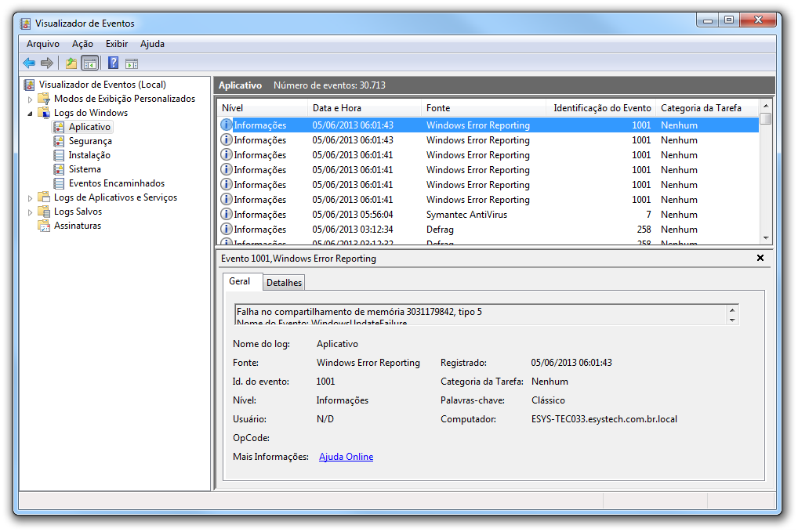Expand Logs de Aplicativos e Serviços node
Image resolution: width=798 pixels, height=532 pixels.
click(x=30, y=198)
